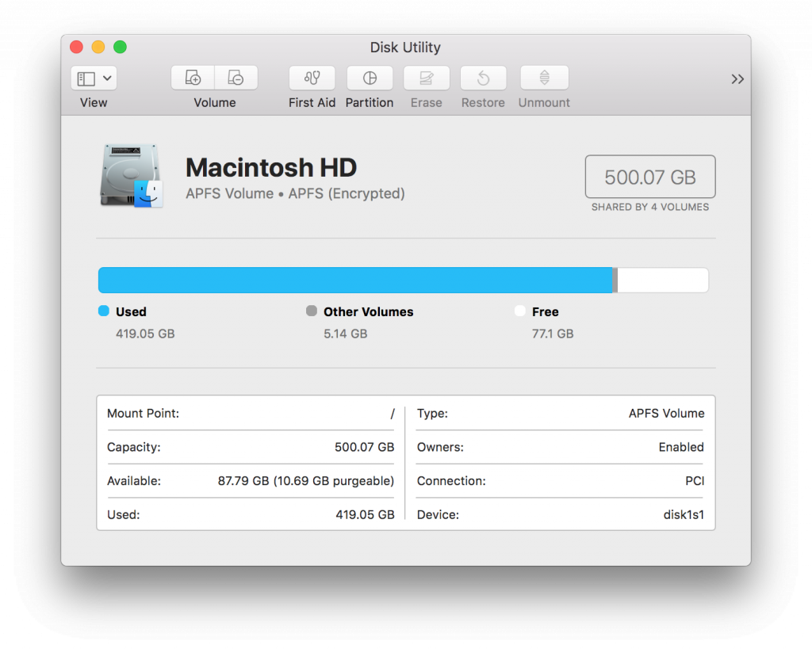812x653 pixels.
Task: Click the 500.07 GB capacity box
Action: 650,177
